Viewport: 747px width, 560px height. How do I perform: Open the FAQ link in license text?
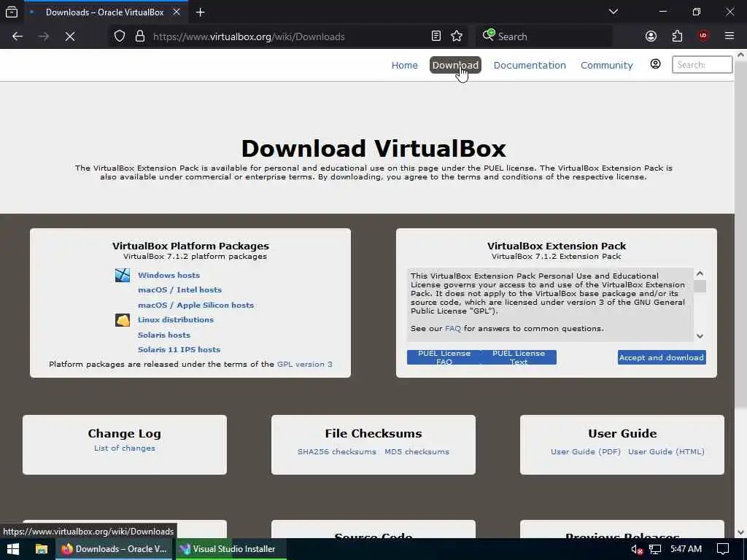click(452, 329)
